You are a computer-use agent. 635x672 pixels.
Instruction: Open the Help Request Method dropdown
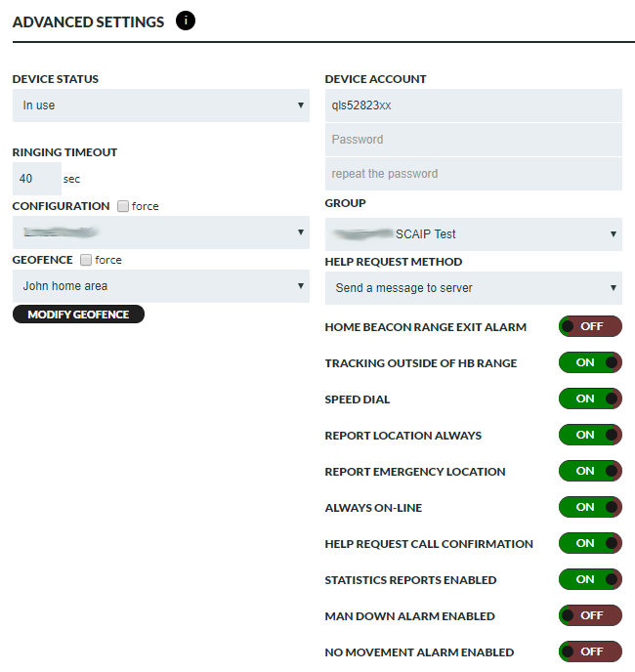pyautogui.click(x=473, y=288)
